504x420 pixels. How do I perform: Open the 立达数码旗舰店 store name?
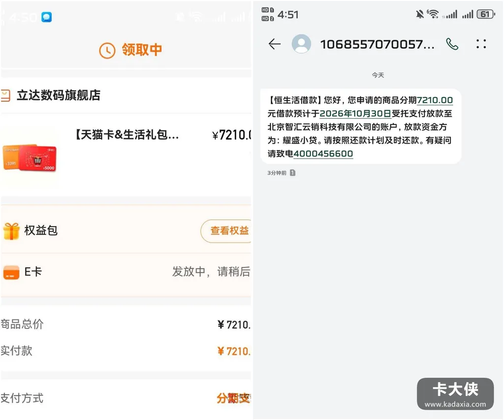click(x=59, y=96)
